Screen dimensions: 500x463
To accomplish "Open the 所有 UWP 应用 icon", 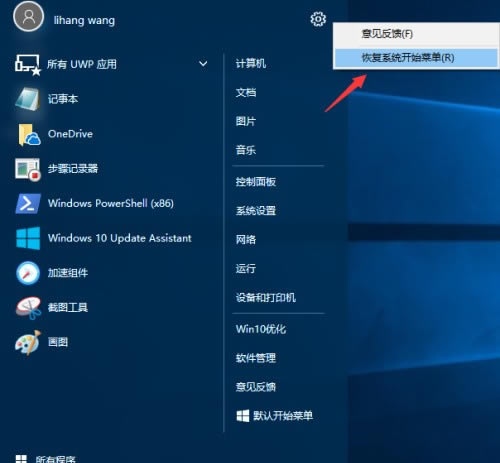I will pos(28,64).
